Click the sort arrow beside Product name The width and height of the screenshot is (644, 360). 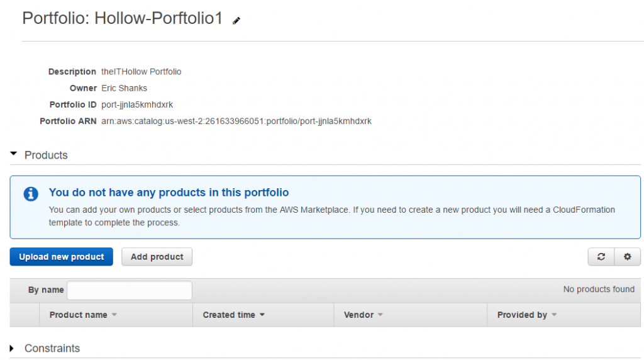[x=114, y=315]
